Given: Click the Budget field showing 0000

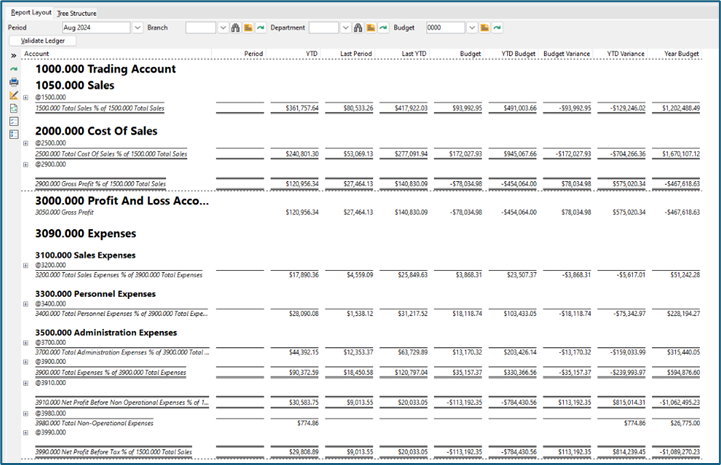Looking at the screenshot, I should (x=445, y=28).
